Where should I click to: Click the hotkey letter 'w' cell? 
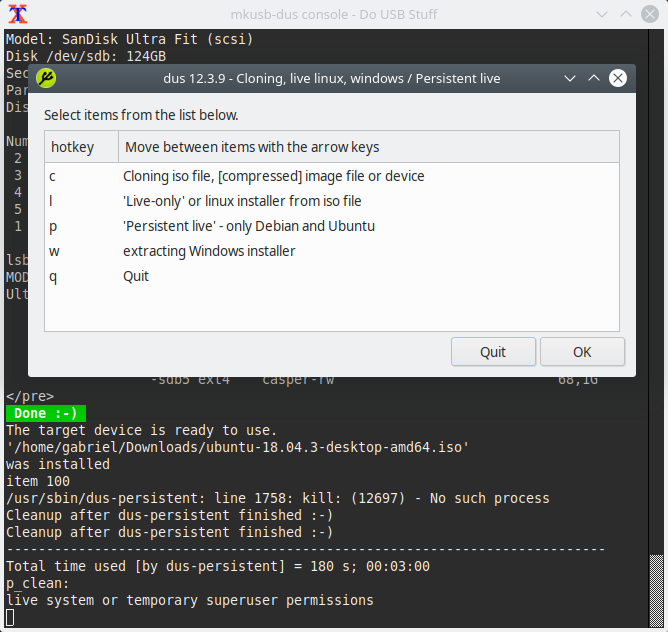(x=54, y=251)
